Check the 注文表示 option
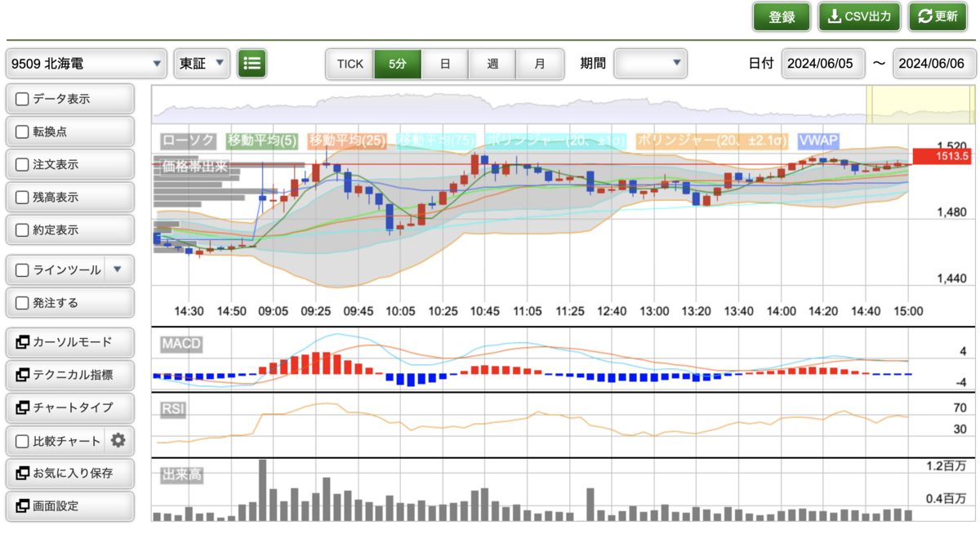Image resolution: width=980 pixels, height=543 pixels. (23, 164)
